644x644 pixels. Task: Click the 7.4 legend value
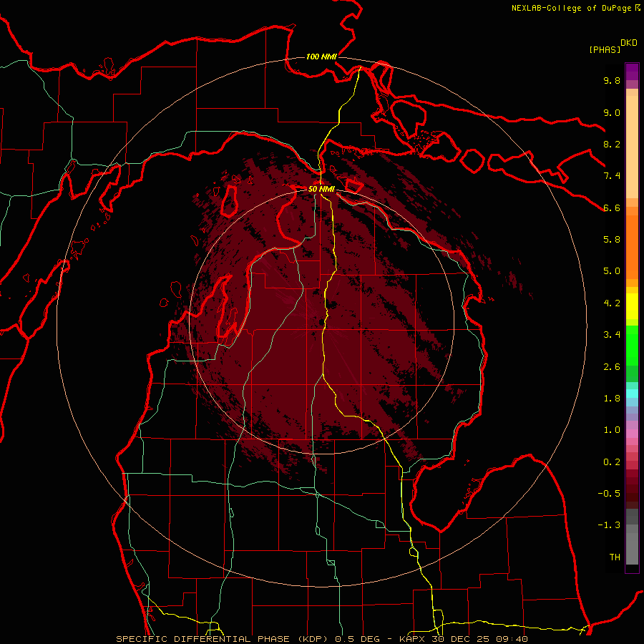(612, 176)
